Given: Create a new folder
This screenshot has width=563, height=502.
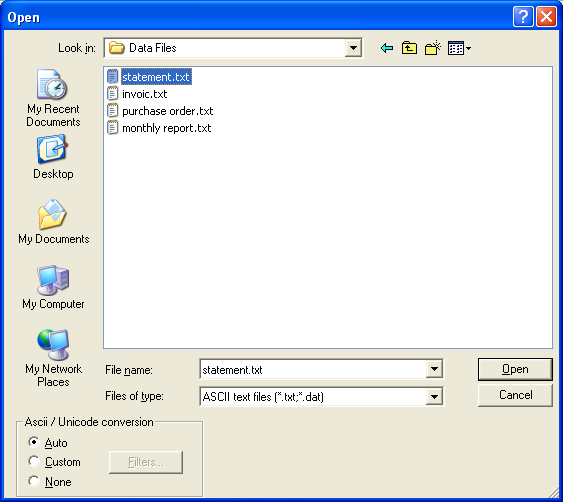Looking at the screenshot, I should (x=432, y=48).
